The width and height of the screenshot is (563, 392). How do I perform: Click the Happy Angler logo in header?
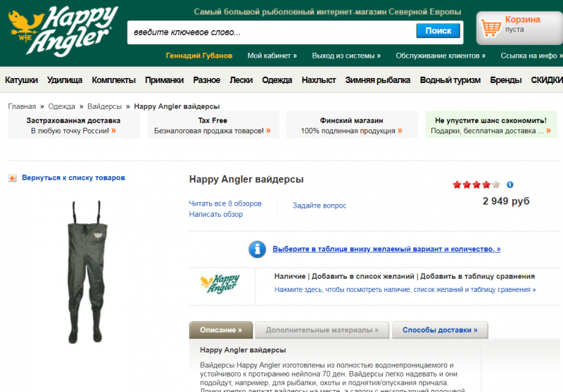click(x=63, y=31)
